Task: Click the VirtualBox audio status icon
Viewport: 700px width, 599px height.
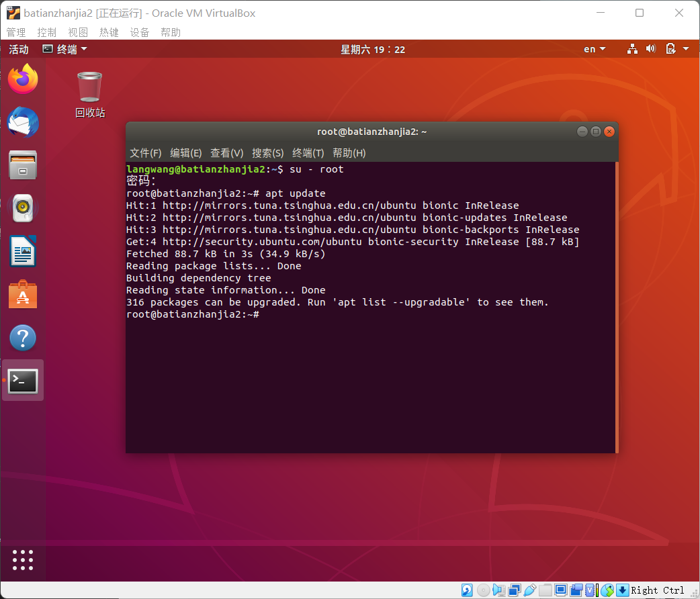Action: (x=499, y=590)
